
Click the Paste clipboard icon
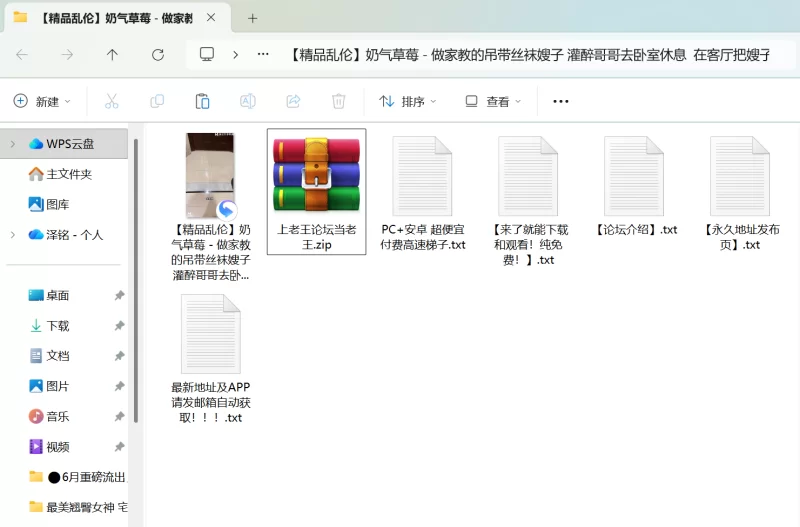pos(202,101)
